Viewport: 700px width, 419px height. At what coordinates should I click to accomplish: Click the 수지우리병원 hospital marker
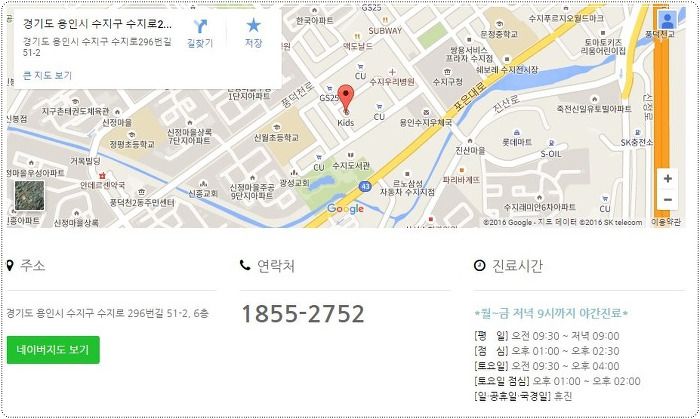coord(392,72)
